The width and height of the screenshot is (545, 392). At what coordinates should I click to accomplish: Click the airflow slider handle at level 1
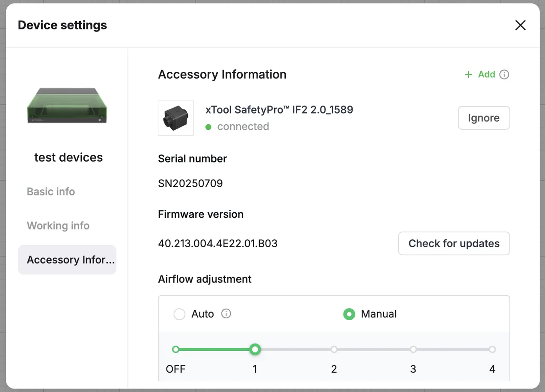tap(255, 349)
